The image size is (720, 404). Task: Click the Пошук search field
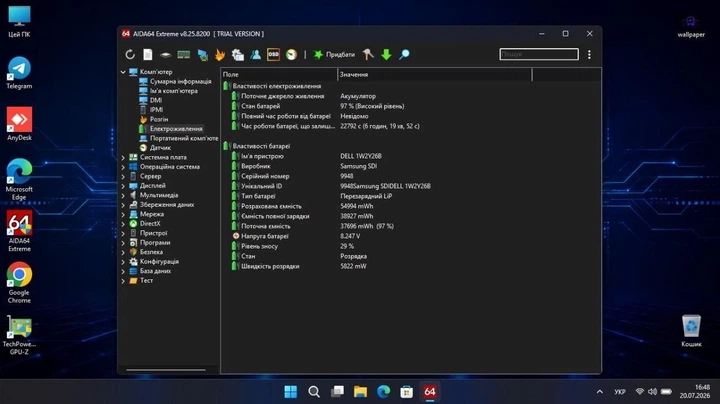[x=539, y=54]
